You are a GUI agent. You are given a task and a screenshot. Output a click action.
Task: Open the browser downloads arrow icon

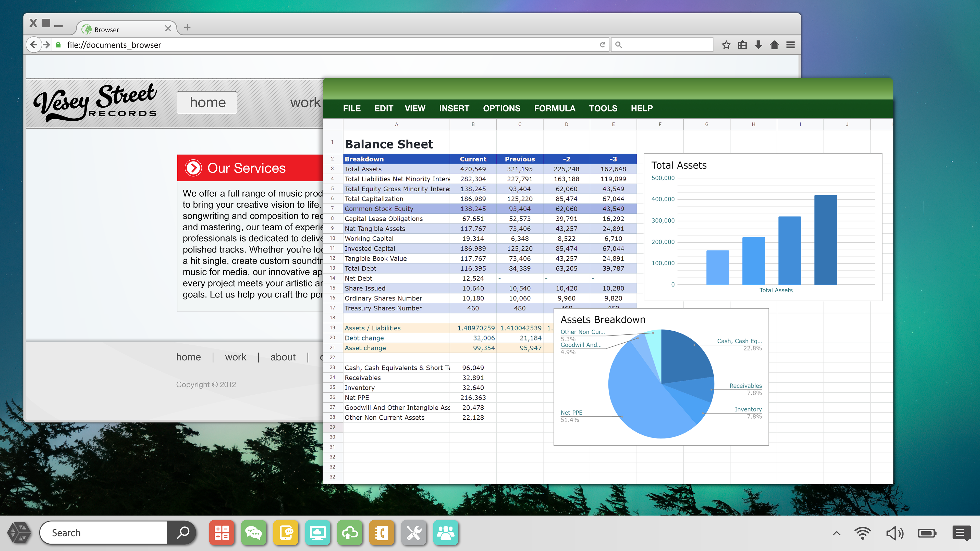[758, 45]
